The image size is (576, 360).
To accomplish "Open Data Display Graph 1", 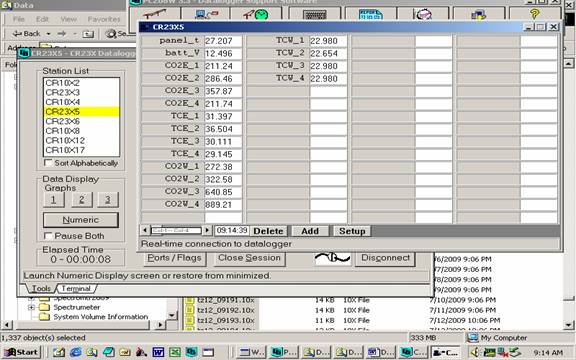I will (x=54, y=199).
